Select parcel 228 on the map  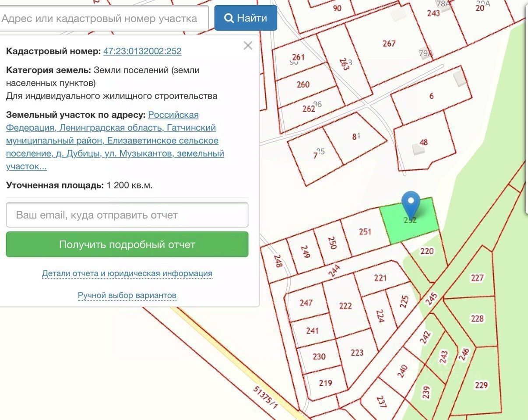(x=477, y=318)
